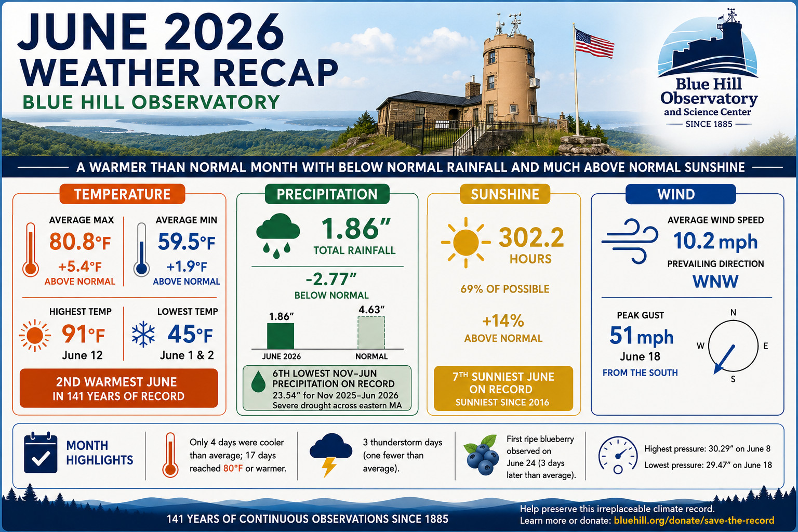Image resolution: width=798 pixels, height=532 pixels.
Task: Click the MONTH HIGHLIGHTS heading
Action: pos(100,453)
